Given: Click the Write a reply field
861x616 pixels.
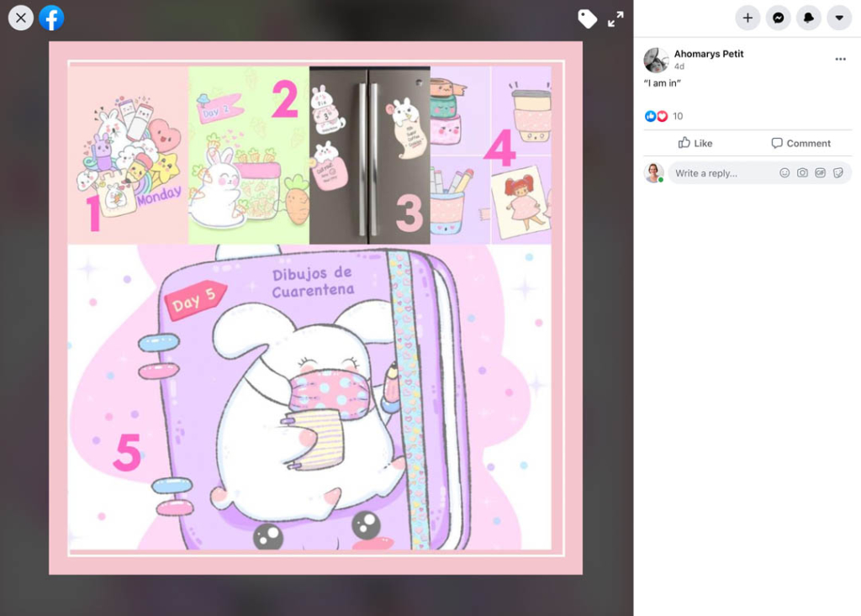Looking at the screenshot, I should click(723, 172).
